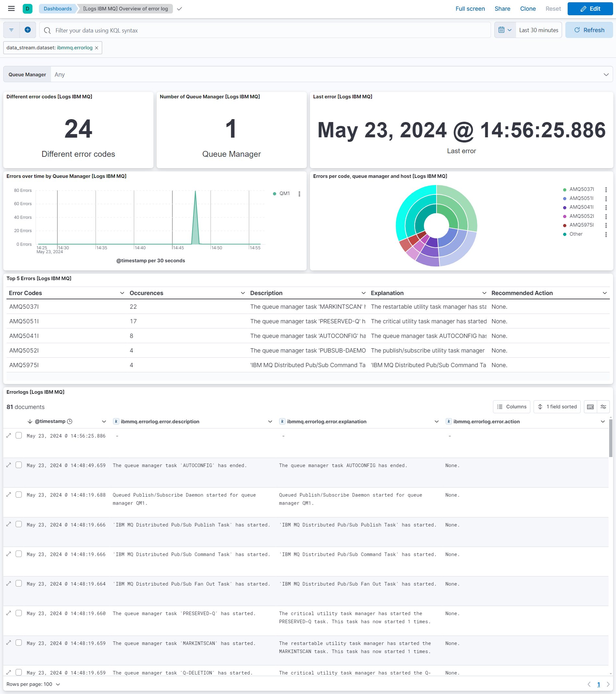Image resolution: width=616 pixels, height=694 pixels.
Task: Open display options icon in Errorlogs grid
Action: 603,406
